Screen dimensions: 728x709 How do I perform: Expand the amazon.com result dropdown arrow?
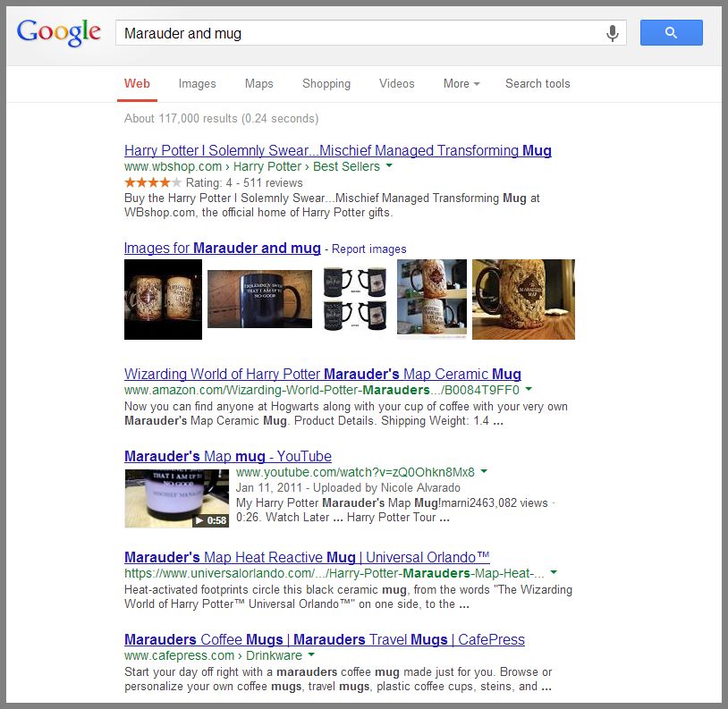[529, 389]
